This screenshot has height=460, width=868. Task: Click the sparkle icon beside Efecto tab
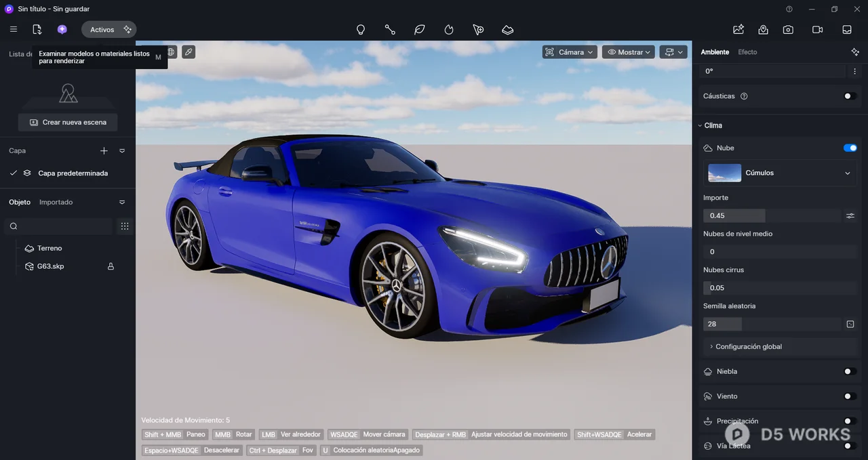[x=855, y=51]
